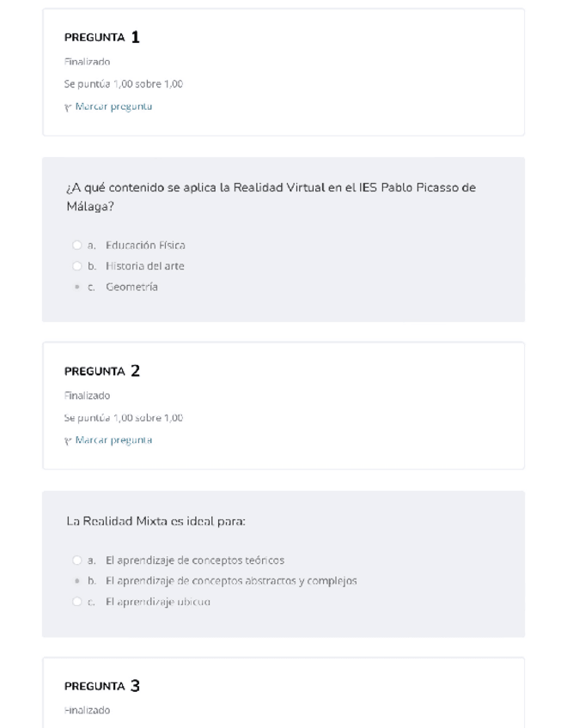Click the 'Pregunta 2' heading

[x=102, y=371]
